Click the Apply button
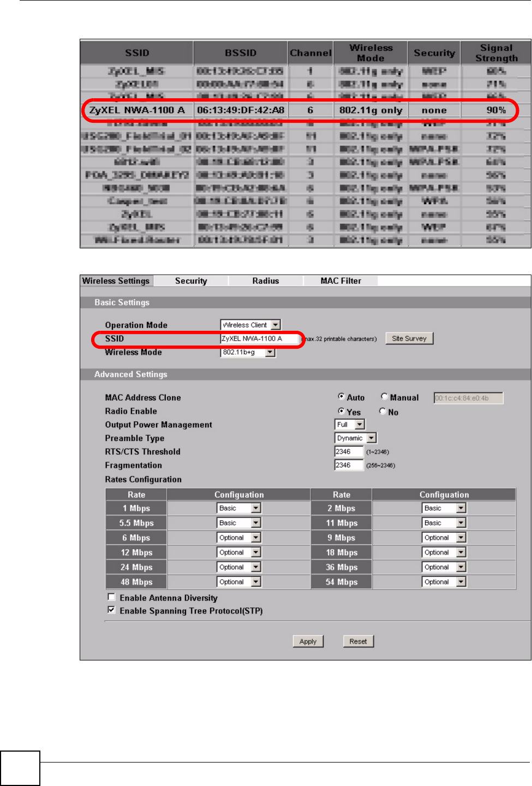 pos(308,641)
